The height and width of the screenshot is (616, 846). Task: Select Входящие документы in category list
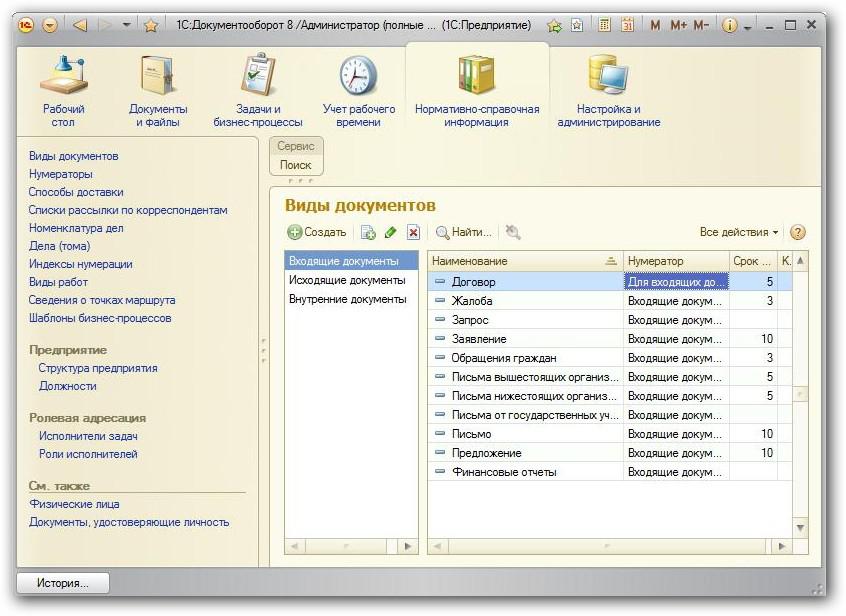pos(351,261)
